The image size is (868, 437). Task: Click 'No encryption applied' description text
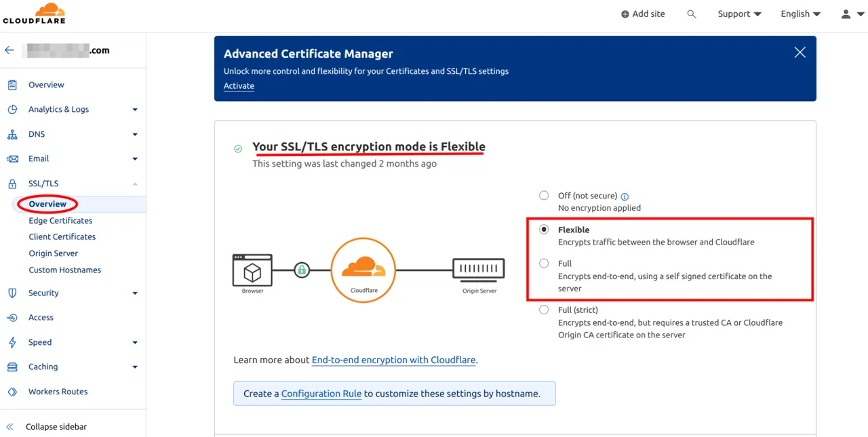tap(599, 208)
